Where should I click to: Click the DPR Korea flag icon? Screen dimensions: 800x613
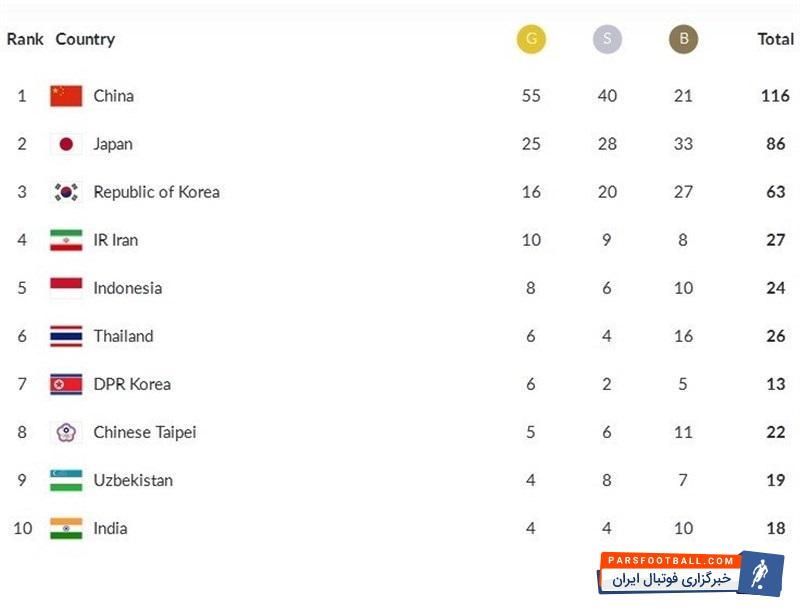(x=66, y=384)
